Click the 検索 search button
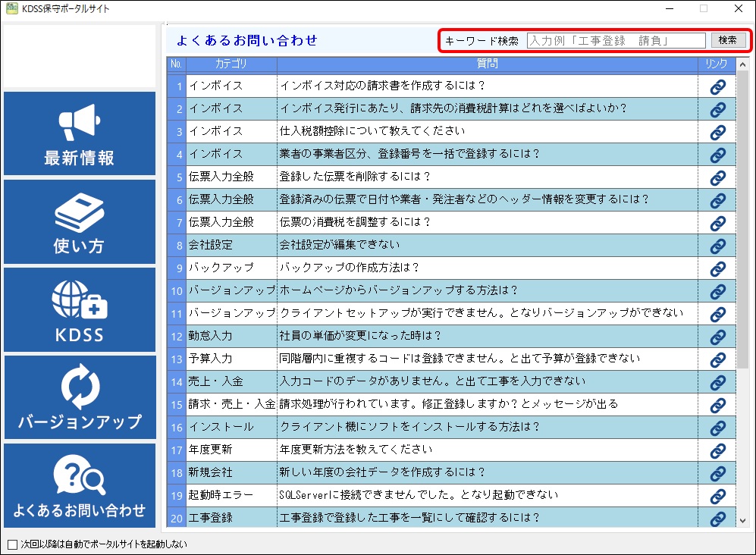Viewport: 756px width, 555px height. click(727, 40)
